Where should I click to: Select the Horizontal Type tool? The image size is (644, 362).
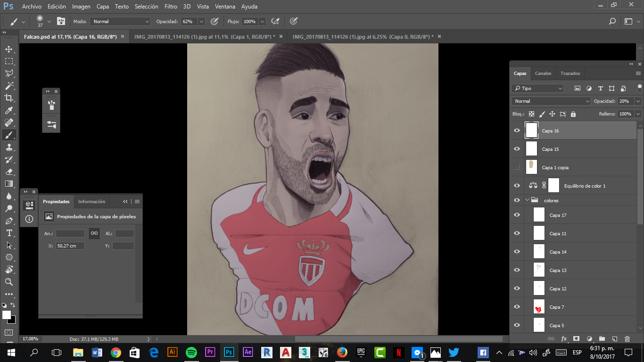[8, 233]
